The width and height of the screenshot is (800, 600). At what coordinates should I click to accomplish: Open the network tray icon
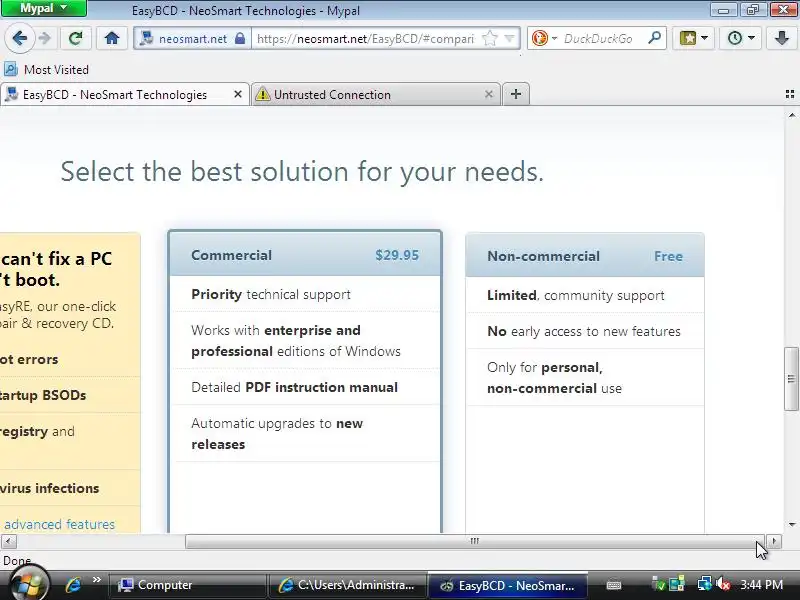click(x=705, y=584)
